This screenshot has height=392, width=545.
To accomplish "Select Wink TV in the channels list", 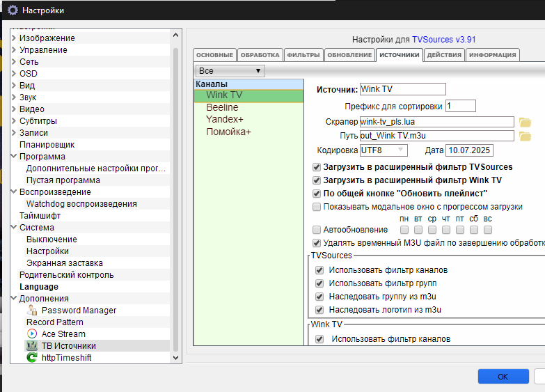I will tap(248, 95).
